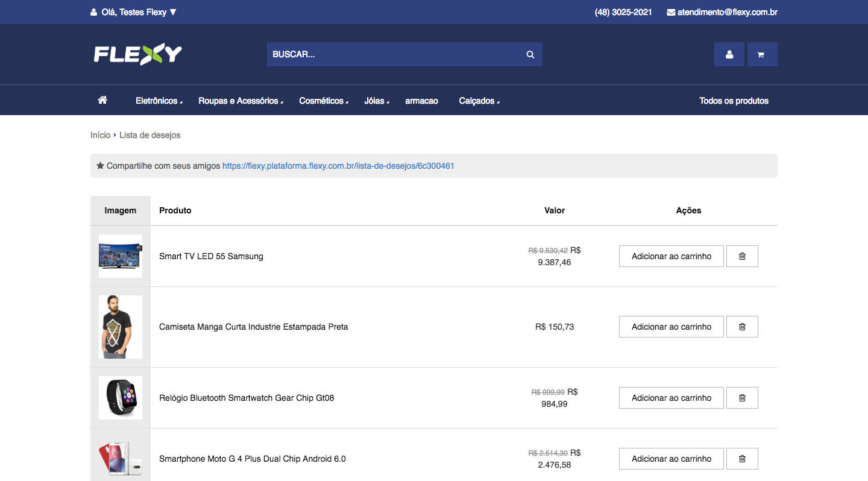This screenshot has height=481, width=868.
Task: Open the armacao category
Action: [421, 101]
